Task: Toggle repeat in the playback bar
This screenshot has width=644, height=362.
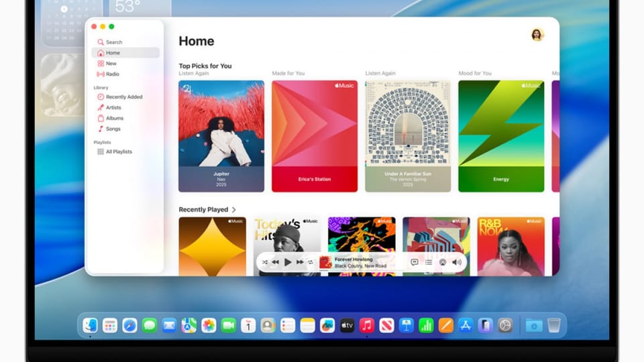Action: (x=311, y=262)
